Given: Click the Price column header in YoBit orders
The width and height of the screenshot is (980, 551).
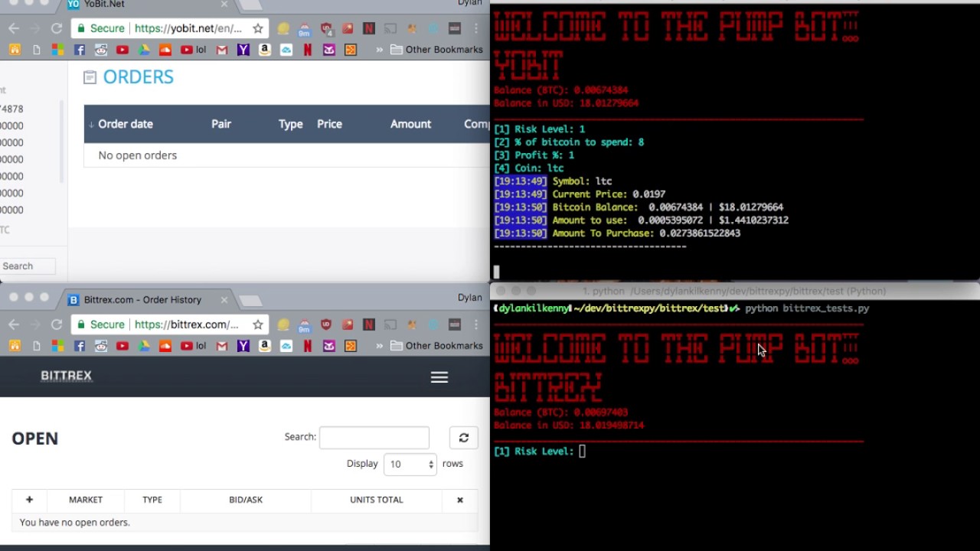Looking at the screenshot, I should (329, 124).
